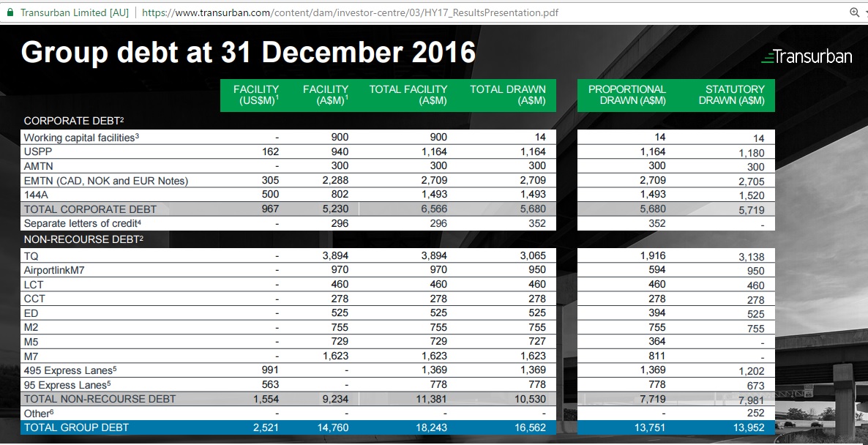Click 495 Express Lanes facility US$M '991'

[x=270, y=370]
